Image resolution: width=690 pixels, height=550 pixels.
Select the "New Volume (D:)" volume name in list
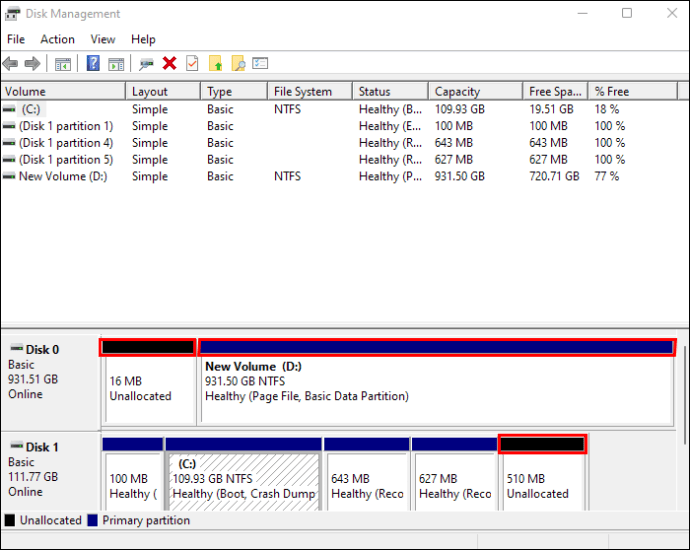[63, 176]
